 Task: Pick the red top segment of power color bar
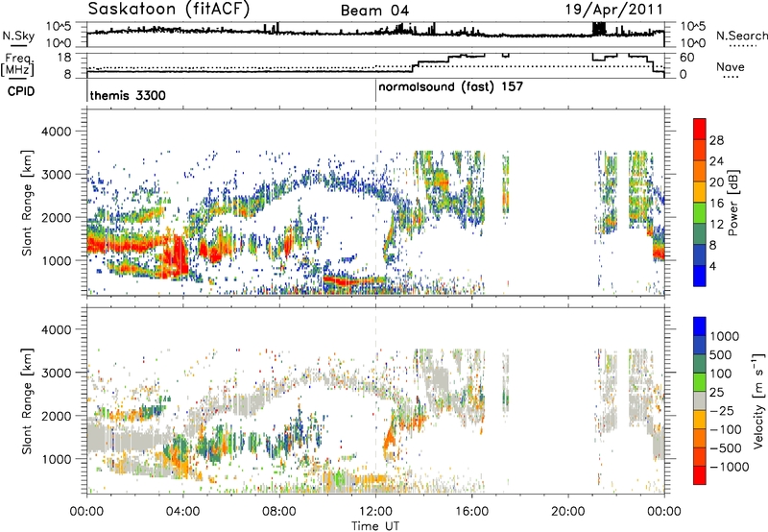(x=700, y=130)
